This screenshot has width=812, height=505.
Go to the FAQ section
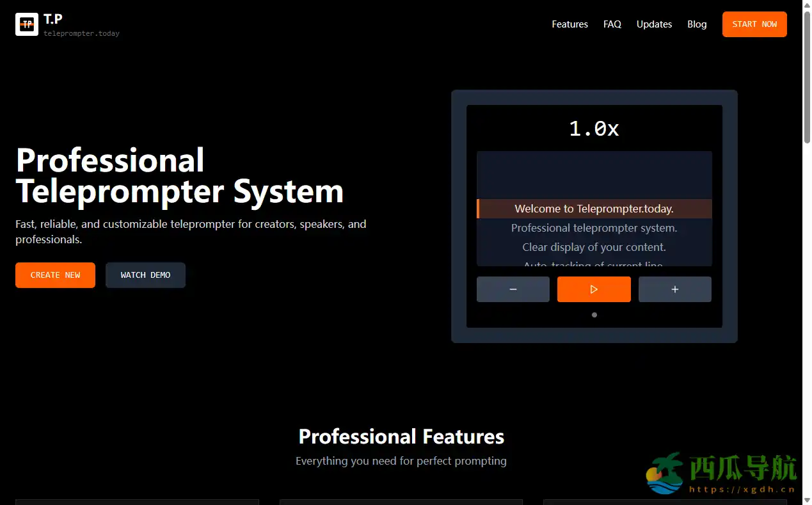(612, 24)
